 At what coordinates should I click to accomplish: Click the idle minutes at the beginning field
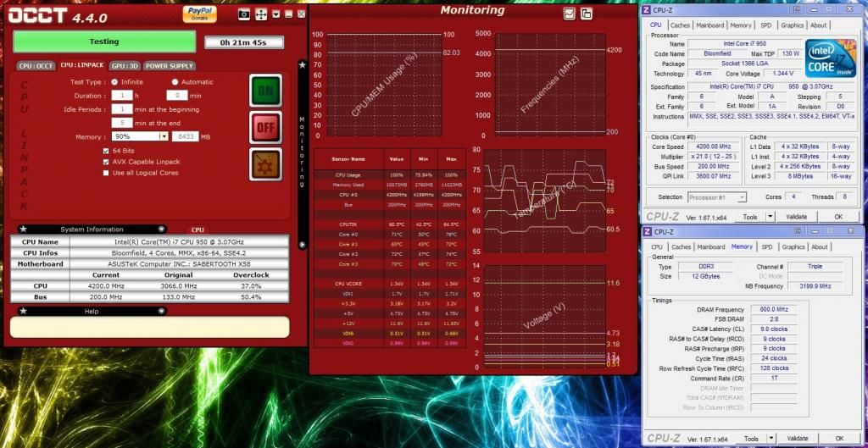[x=122, y=109]
